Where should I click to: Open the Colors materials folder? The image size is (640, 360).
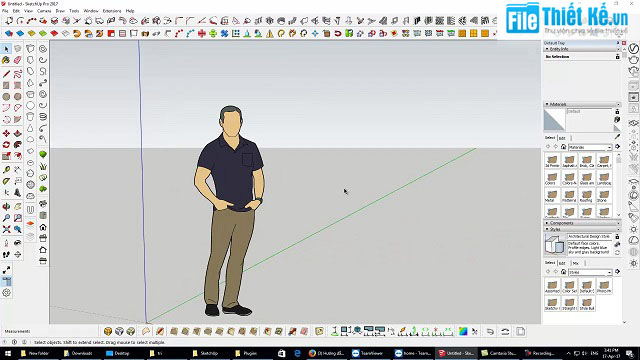pyautogui.click(x=552, y=178)
